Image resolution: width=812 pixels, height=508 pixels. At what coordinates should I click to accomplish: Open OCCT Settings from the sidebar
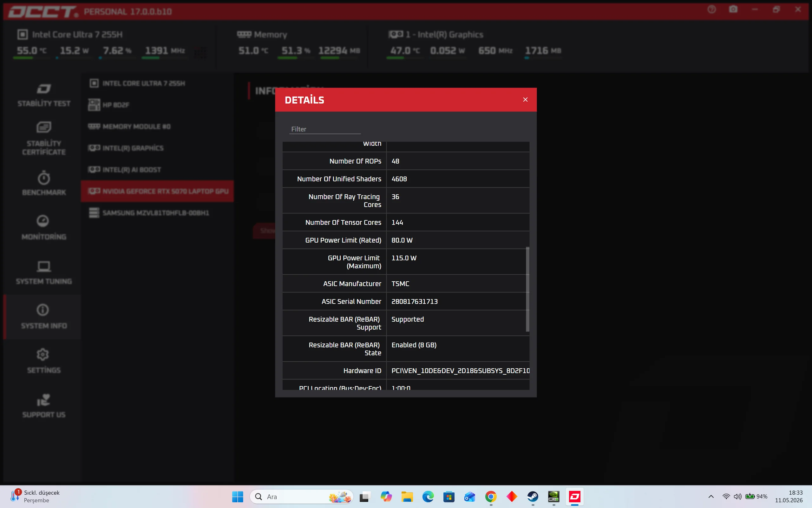click(x=44, y=361)
